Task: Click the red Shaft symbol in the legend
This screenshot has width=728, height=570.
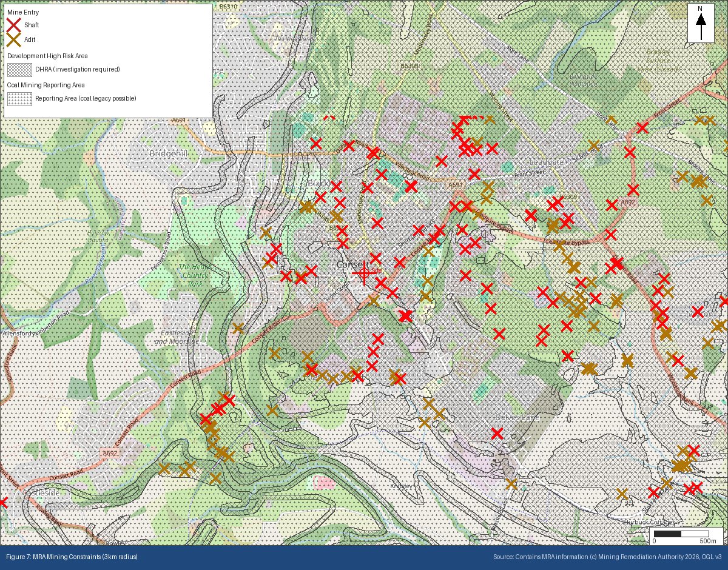Action: 14,25
